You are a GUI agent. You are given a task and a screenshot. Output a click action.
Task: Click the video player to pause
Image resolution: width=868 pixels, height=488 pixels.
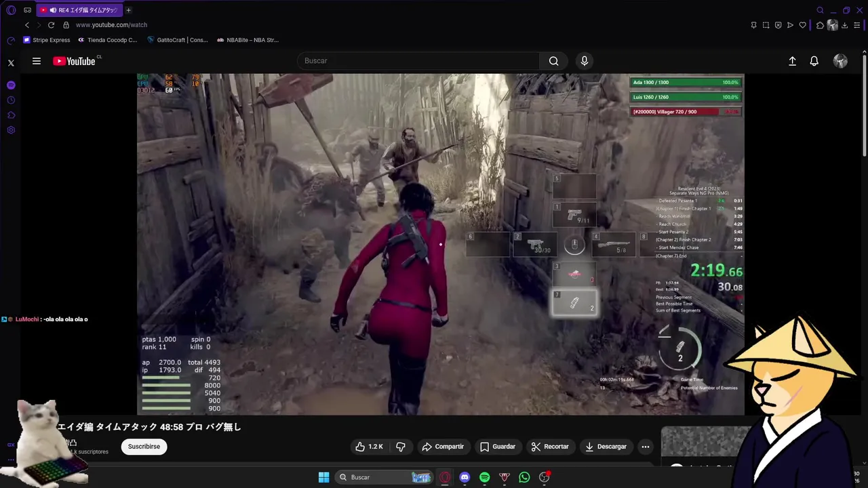pos(440,244)
